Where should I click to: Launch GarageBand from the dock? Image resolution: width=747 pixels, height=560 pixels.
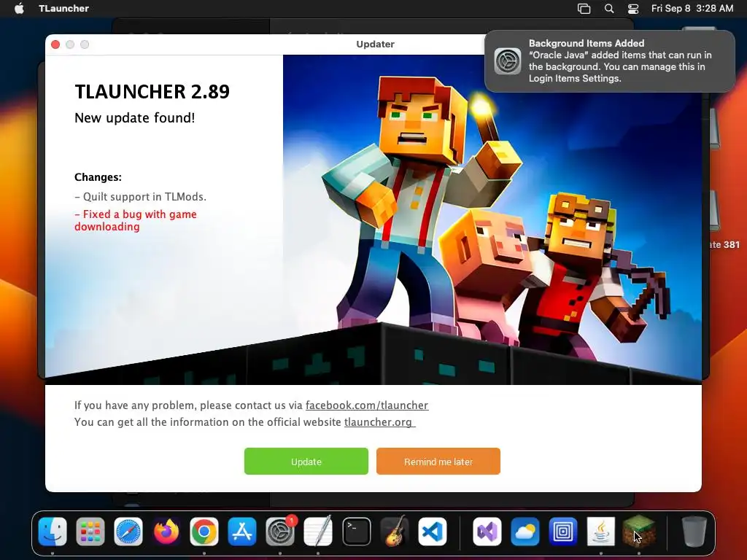[x=395, y=532]
